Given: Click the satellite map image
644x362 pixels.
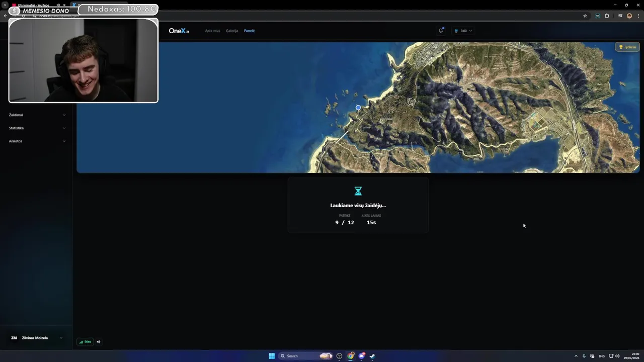Looking at the screenshot, I should [x=358, y=108].
